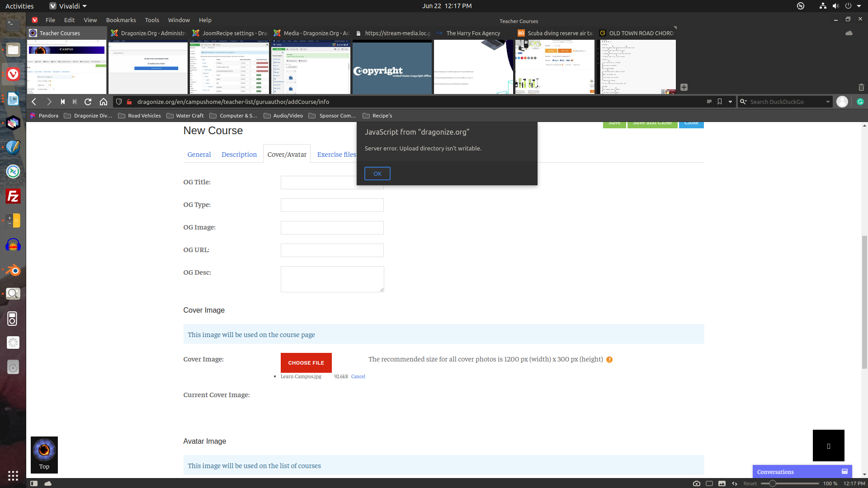Click the Cancel link next to Learn Campus.jpg
Image resolution: width=868 pixels, height=488 pixels.
(x=358, y=377)
